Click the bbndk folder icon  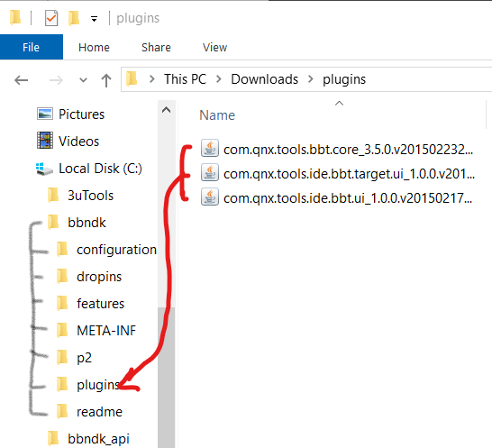click(53, 222)
